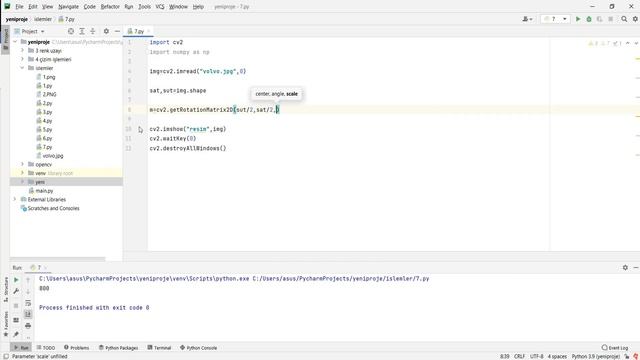Open Run panel settings gear
The width and height of the screenshot is (640, 360).
pyautogui.click(x=625, y=267)
